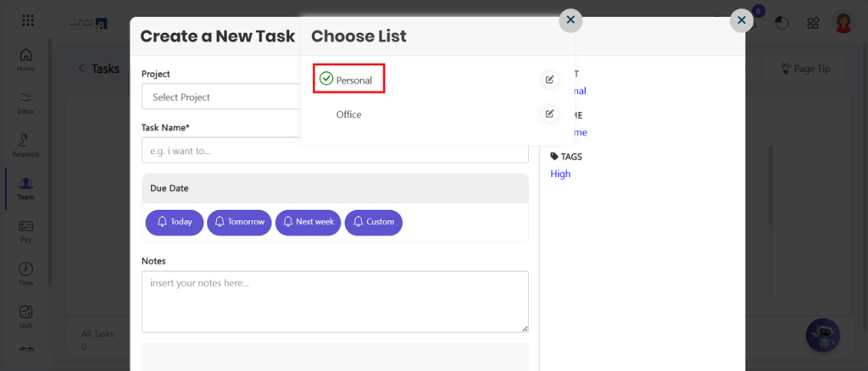This screenshot has width=868, height=371.
Task: Choose the Office list option
Action: 348,114
